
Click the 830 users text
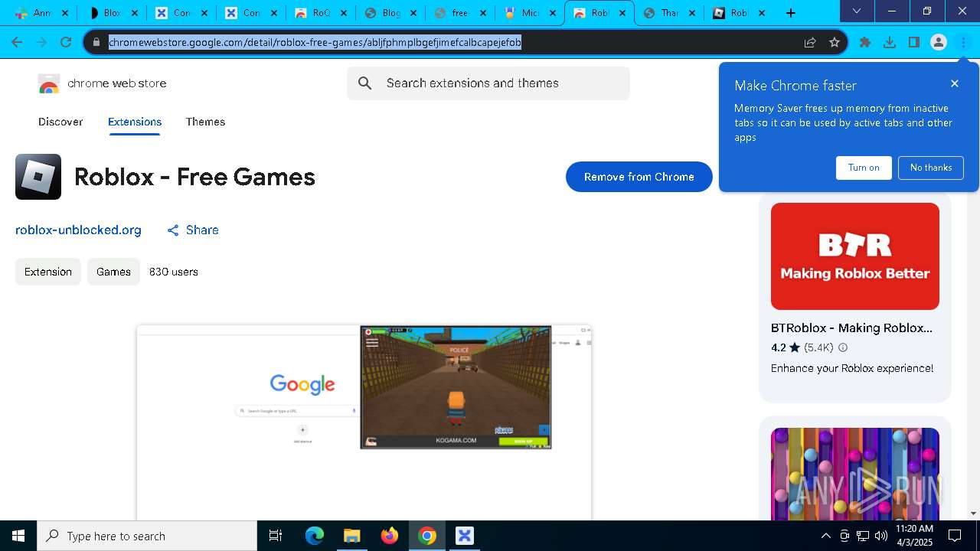(x=174, y=272)
